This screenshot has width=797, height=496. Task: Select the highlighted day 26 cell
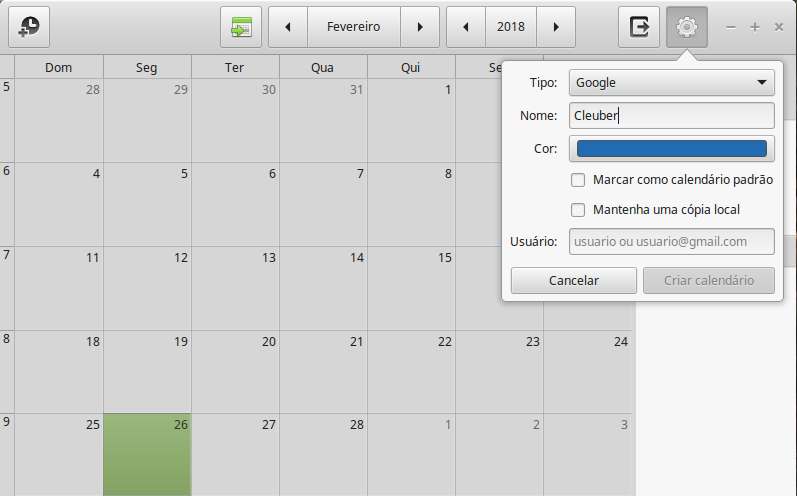coord(147,454)
